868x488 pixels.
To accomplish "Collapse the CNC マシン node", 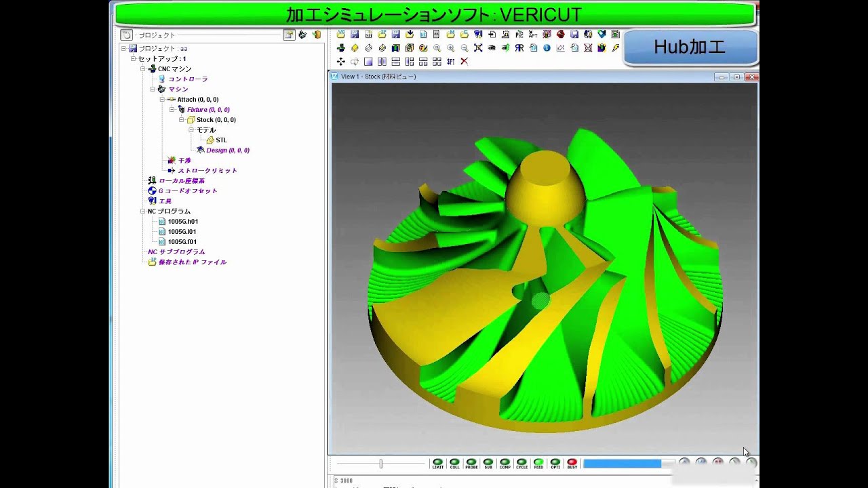I will point(143,69).
